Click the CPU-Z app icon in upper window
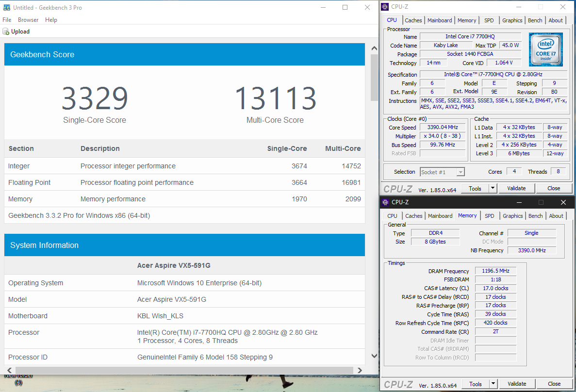This screenshot has width=576, height=392. point(385,7)
